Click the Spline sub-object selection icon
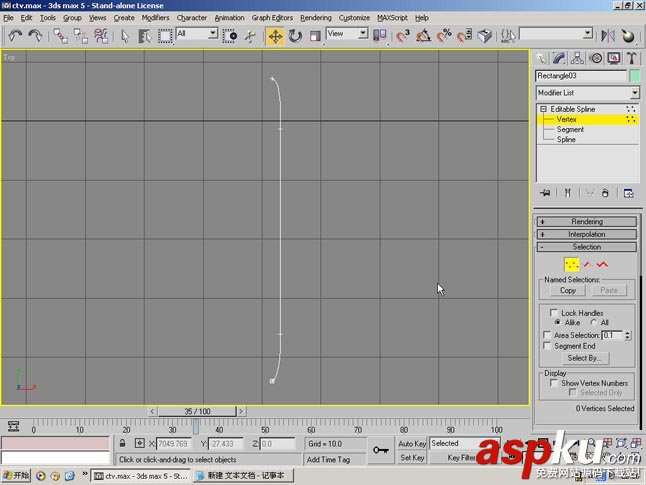This screenshot has width=646, height=485. pyautogui.click(x=602, y=264)
